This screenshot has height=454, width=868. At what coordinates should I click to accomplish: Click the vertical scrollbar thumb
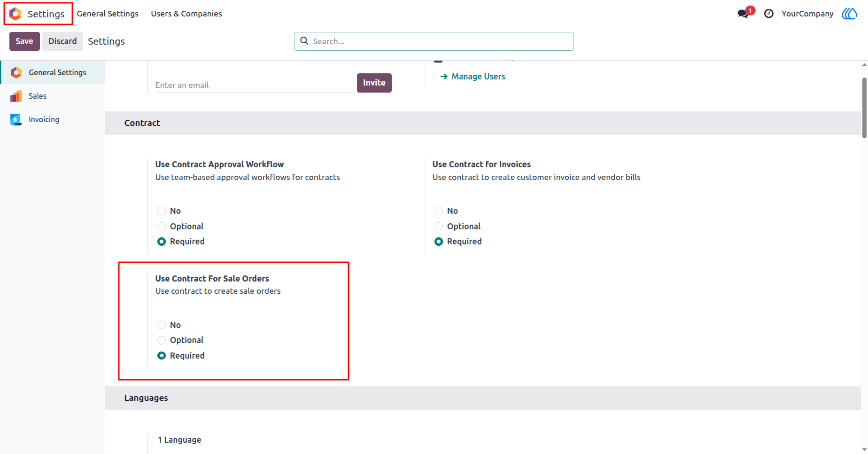(864, 108)
